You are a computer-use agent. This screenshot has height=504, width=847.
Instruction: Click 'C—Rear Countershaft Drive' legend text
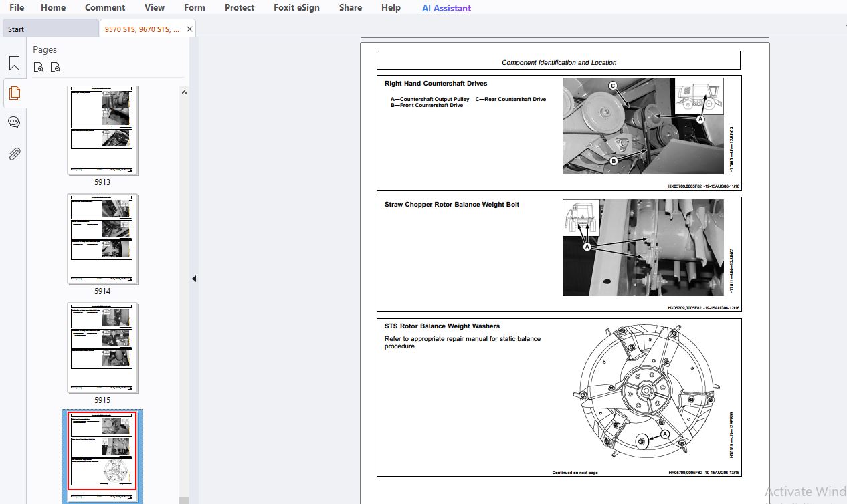click(x=510, y=100)
